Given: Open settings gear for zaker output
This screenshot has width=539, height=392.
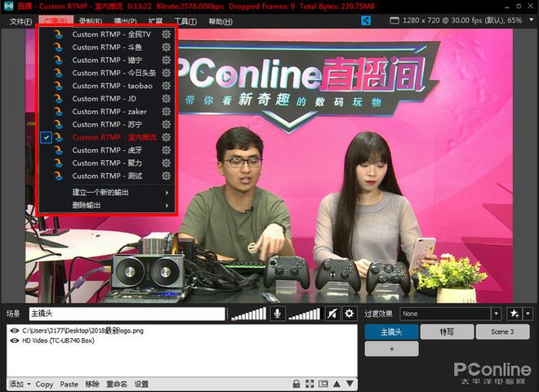Looking at the screenshot, I should pos(166,112).
